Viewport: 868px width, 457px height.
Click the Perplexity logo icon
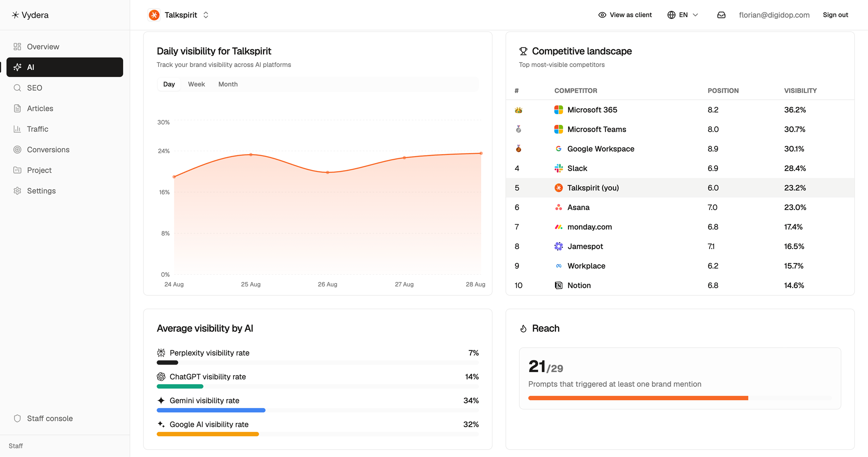(161, 353)
